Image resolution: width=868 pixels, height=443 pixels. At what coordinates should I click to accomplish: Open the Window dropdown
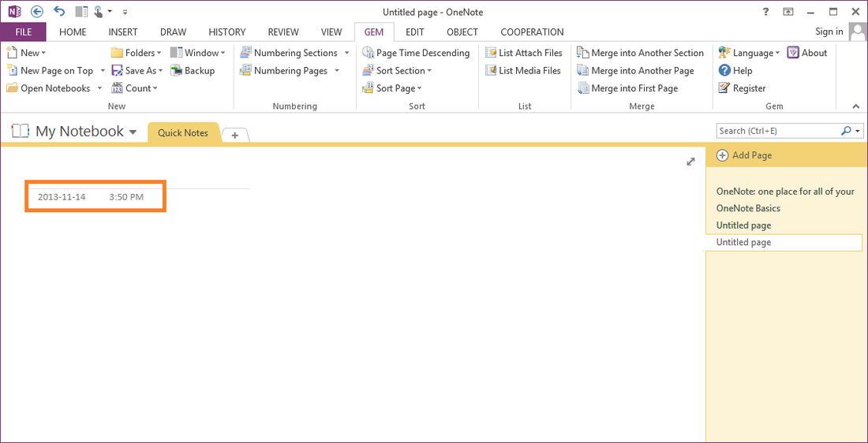click(x=198, y=53)
